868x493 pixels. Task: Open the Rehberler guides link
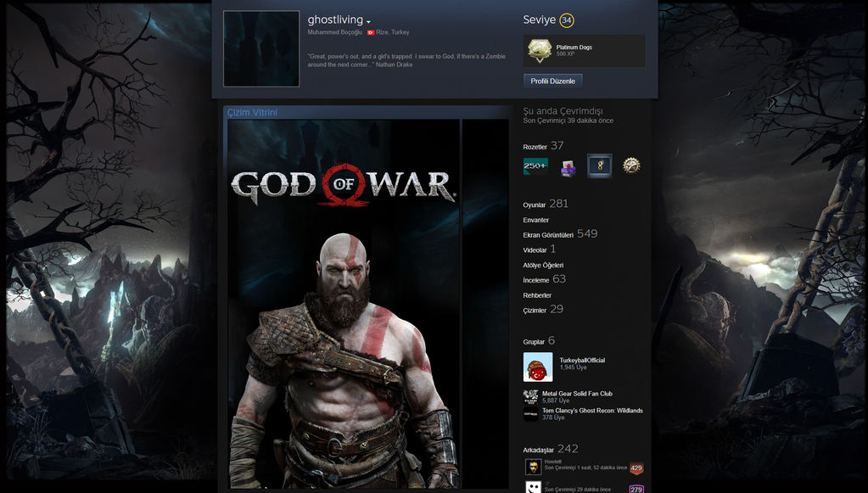click(x=537, y=295)
